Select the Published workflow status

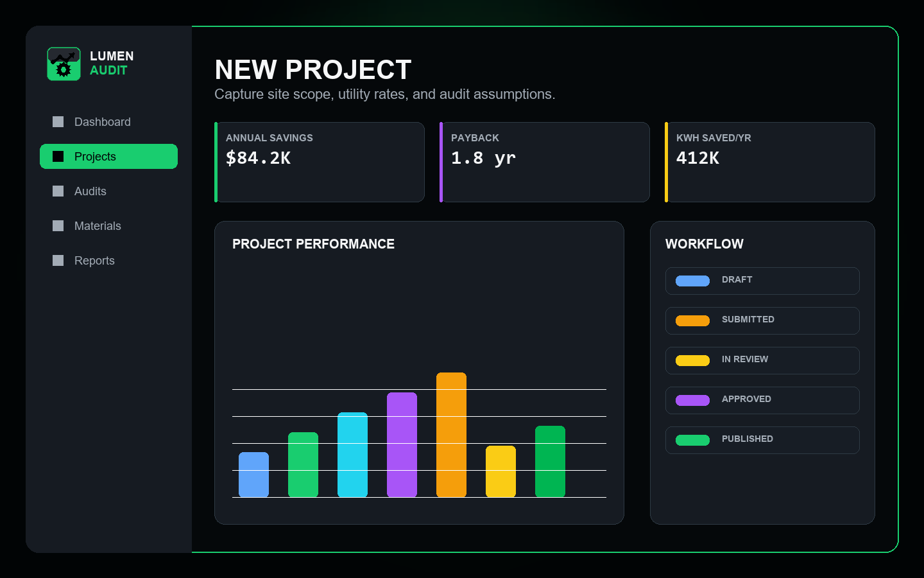pyautogui.click(x=762, y=440)
